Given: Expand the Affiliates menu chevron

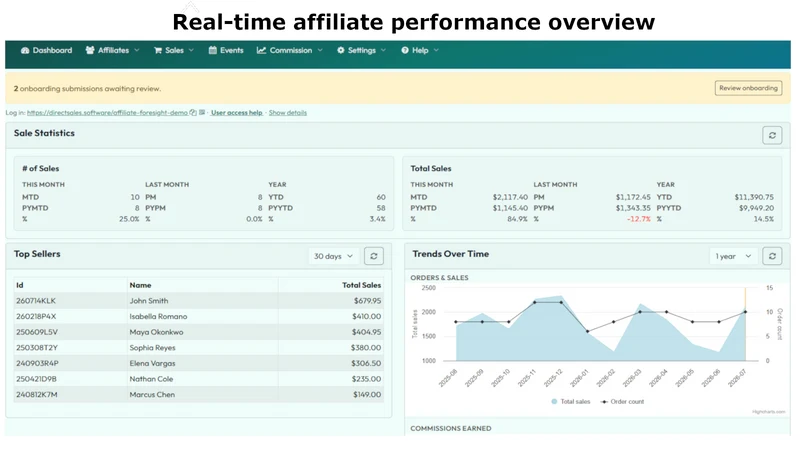Looking at the screenshot, I should (x=137, y=51).
